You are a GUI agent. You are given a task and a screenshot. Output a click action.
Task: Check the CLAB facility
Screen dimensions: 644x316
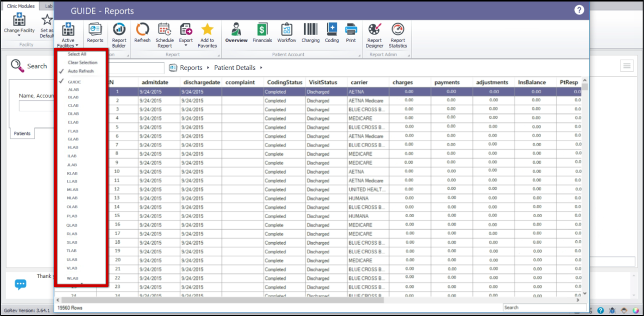(x=73, y=105)
